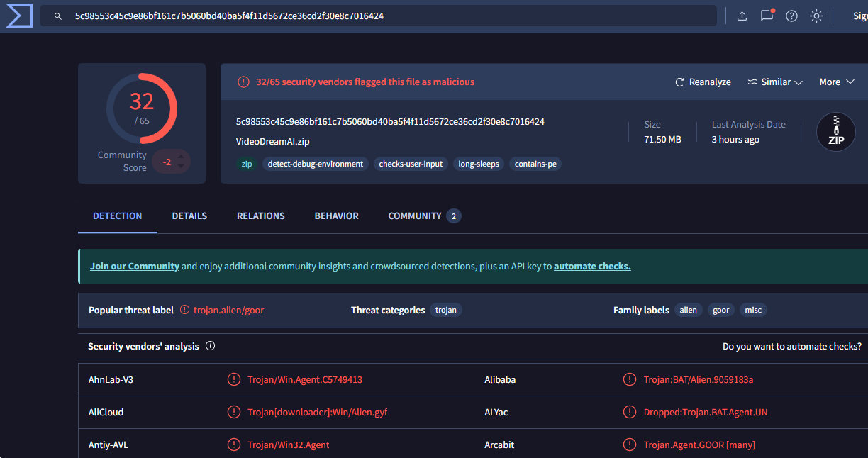Screen dimensions: 868x458
Task: Select the misc family label chip
Action: [x=753, y=310]
